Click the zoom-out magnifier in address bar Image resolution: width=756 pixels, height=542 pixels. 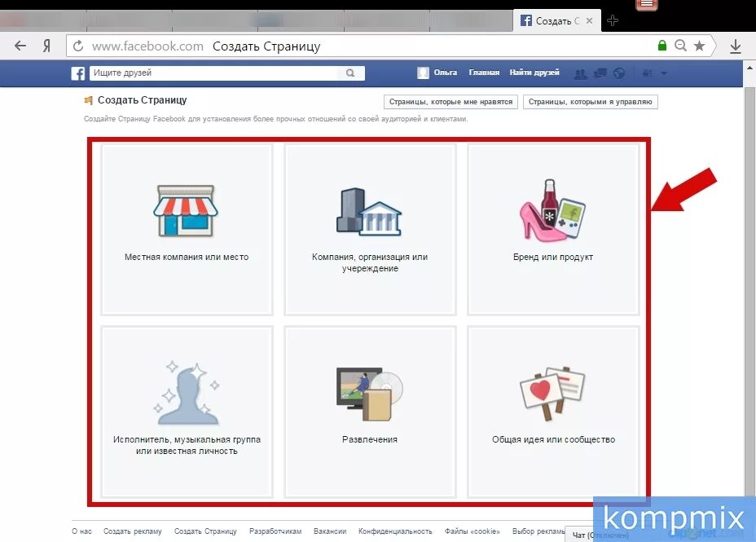point(680,46)
